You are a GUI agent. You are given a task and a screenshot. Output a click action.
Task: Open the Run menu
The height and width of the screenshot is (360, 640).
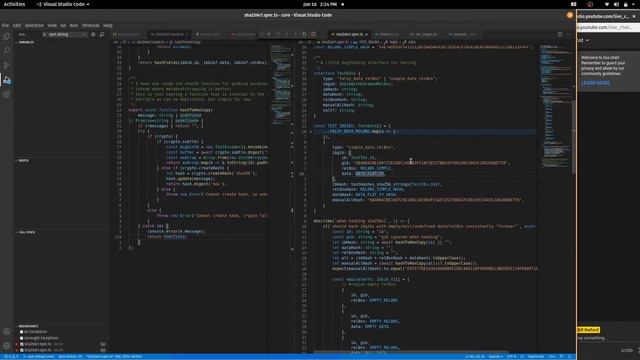point(74,25)
